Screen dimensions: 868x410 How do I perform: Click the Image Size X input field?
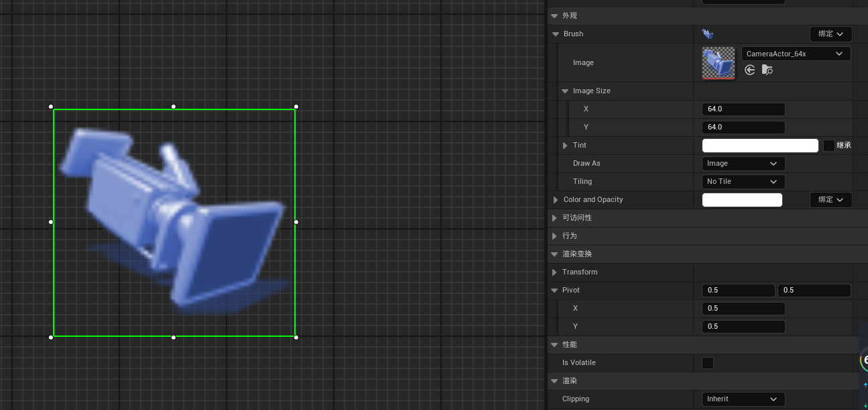point(743,109)
